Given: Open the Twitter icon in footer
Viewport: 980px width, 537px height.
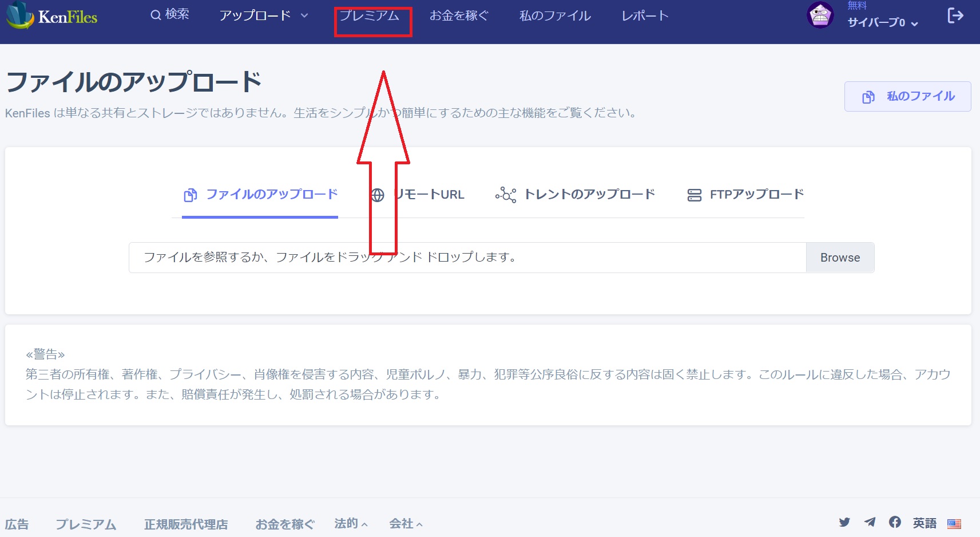Looking at the screenshot, I should [844, 522].
